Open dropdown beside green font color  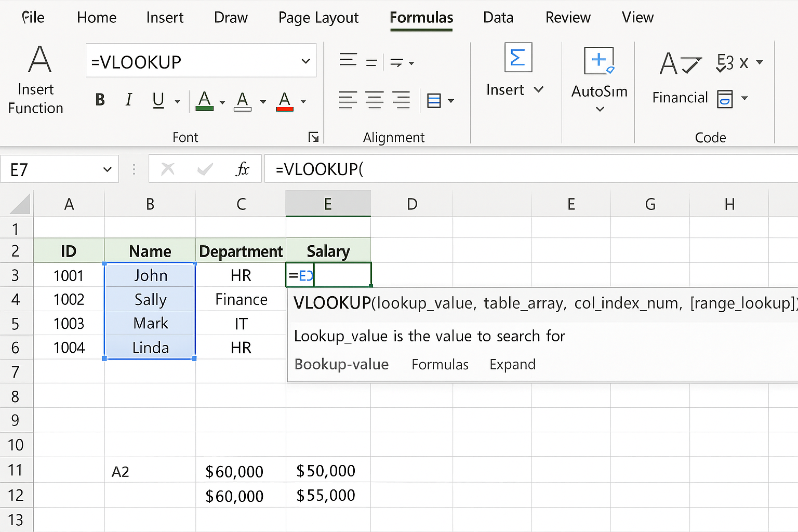tap(222, 102)
